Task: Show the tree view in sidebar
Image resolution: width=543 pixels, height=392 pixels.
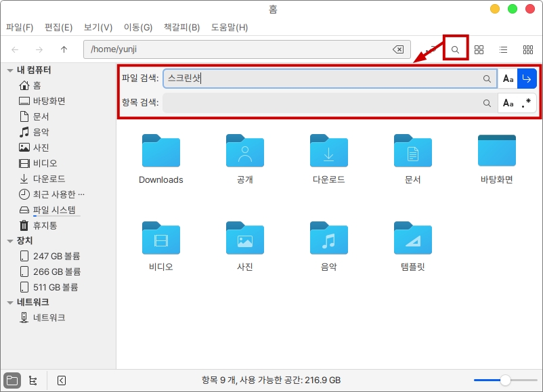Action: point(32,380)
